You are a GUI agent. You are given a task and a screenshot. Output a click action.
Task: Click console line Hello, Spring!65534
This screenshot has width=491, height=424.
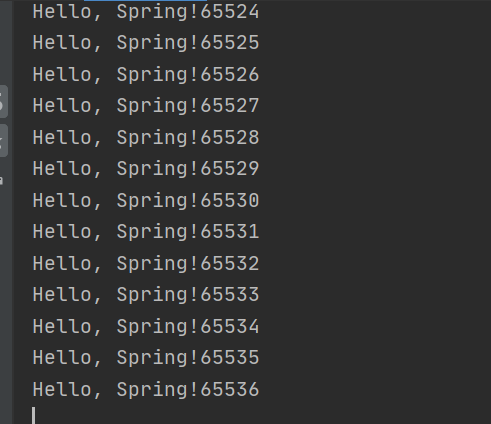pyautogui.click(x=146, y=326)
